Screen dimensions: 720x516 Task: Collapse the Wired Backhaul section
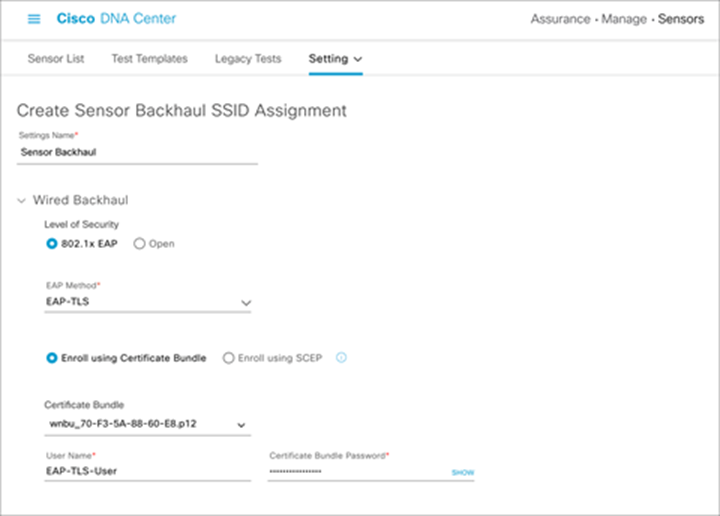pos(21,201)
